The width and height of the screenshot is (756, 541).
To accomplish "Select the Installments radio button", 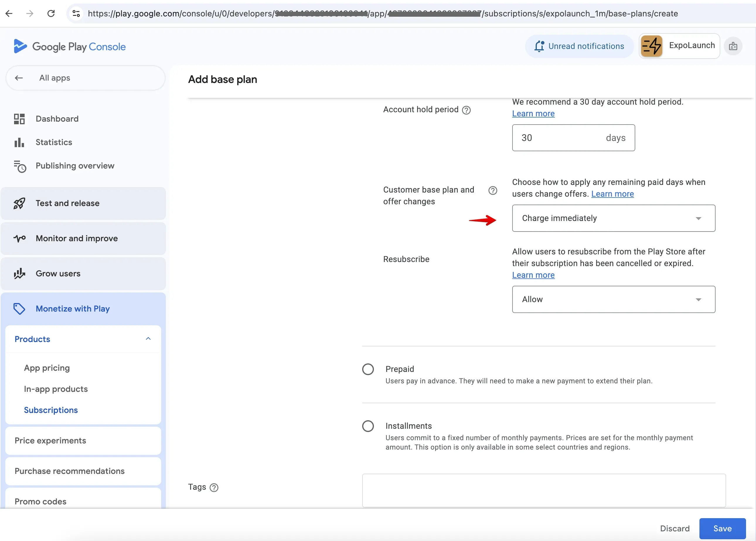I will click(x=368, y=426).
